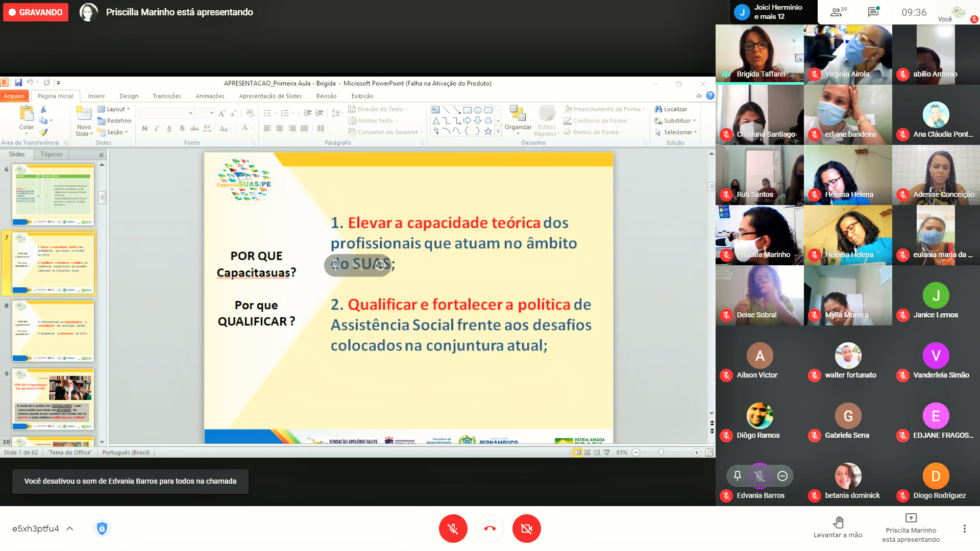The height and width of the screenshot is (551, 980).
Task: Click the security shield lock icon
Action: pos(102,529)
